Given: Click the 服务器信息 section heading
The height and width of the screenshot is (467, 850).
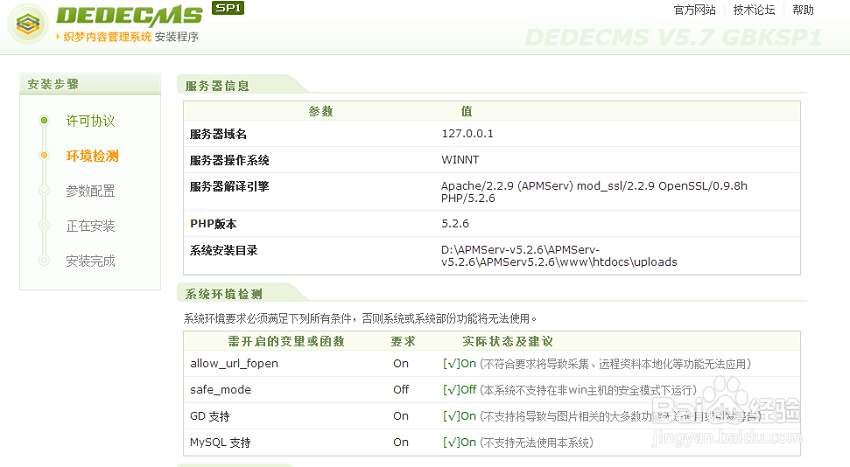Looking at the screenshot, I should click(x=217, y=86).
